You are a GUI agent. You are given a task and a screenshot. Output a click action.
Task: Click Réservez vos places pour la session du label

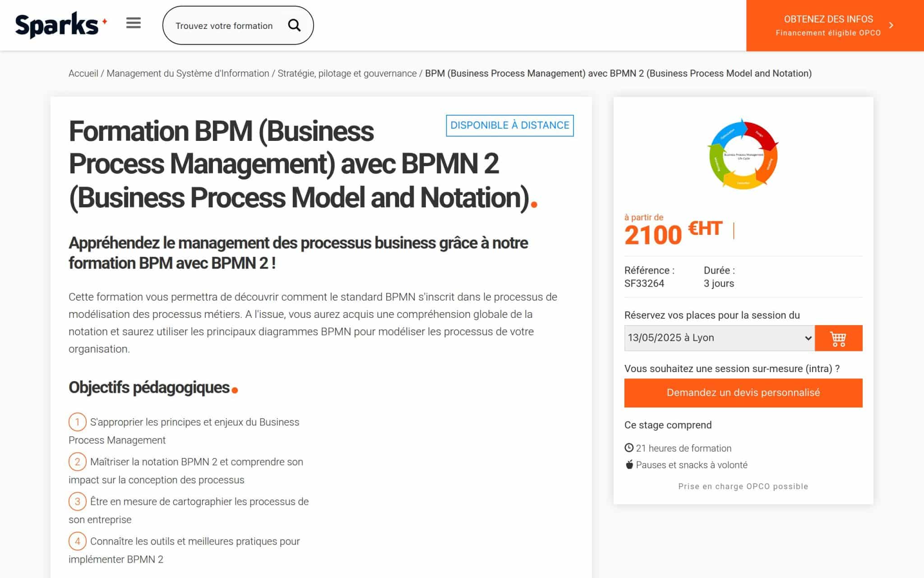[712, 315]
